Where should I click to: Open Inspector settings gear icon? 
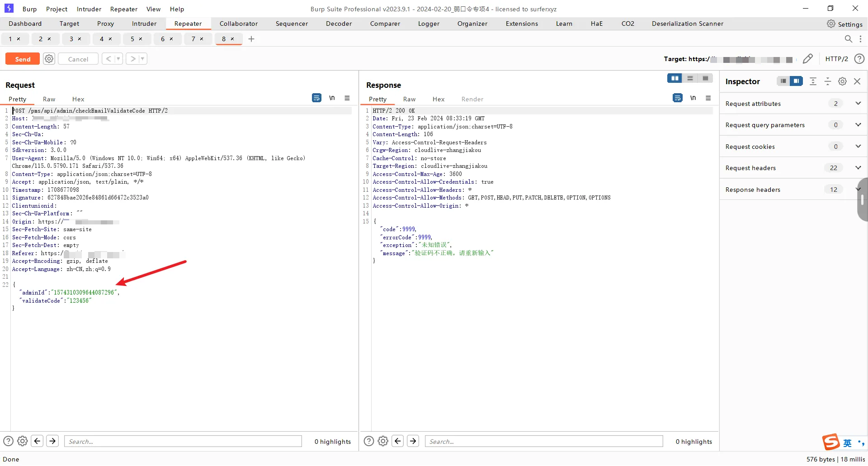(842, 81)
